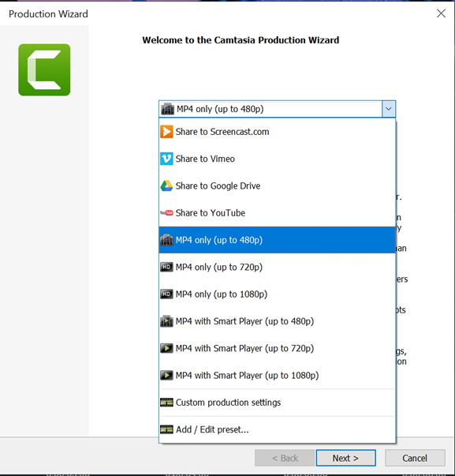Choose MP4 with Smart Player (up to 480p)
Viewport: 455px width, 476px height.
[x=277, y=320]
